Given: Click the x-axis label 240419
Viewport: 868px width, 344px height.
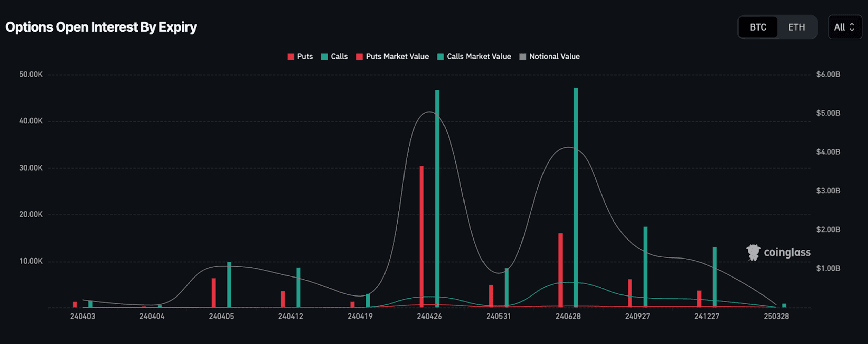Looking at the screenshot, I should pos(360,316).
